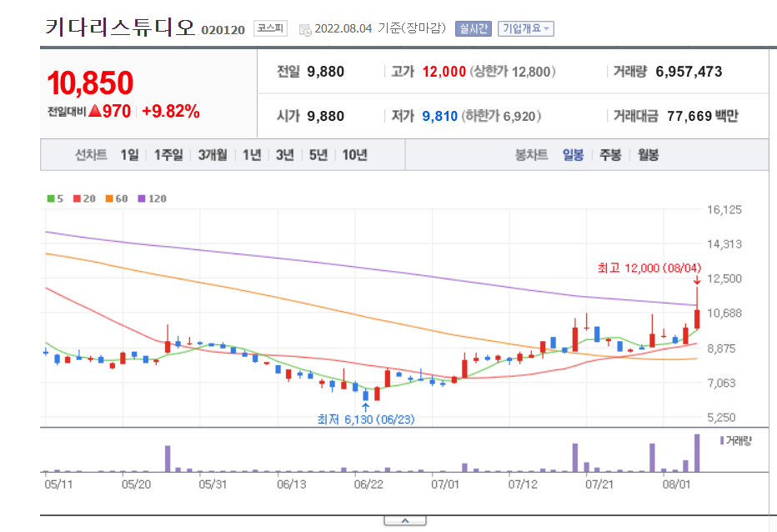This screenshot has height=532, width=777.
Task: Select the 1주일 line chart tab
Action: (x=168, y=155)
